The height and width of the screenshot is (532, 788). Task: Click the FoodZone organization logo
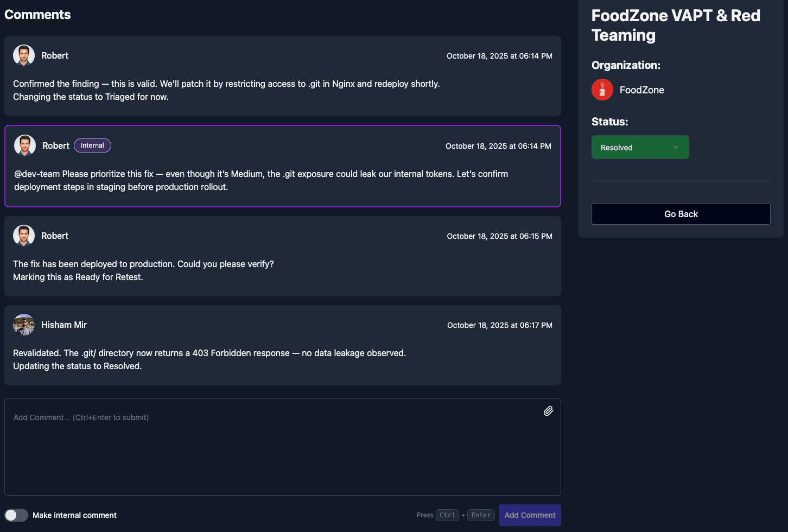(x=602, y=90)
